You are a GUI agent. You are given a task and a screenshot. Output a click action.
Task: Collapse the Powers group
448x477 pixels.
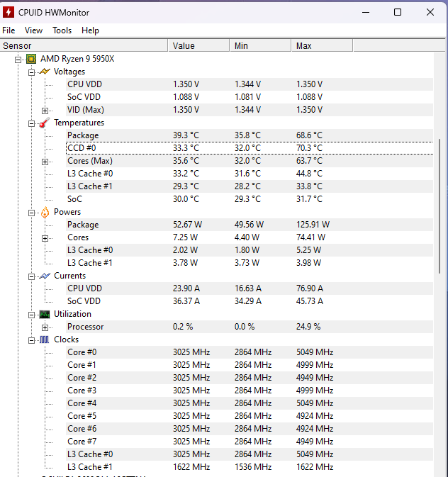pos(31,213)
